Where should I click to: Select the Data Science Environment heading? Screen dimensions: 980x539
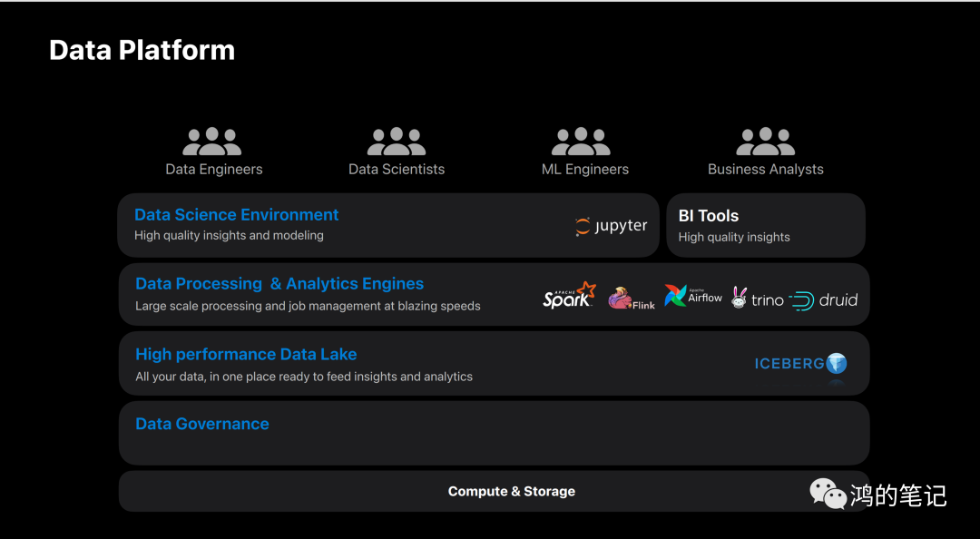pyautogui.click(x=236, y=215)
